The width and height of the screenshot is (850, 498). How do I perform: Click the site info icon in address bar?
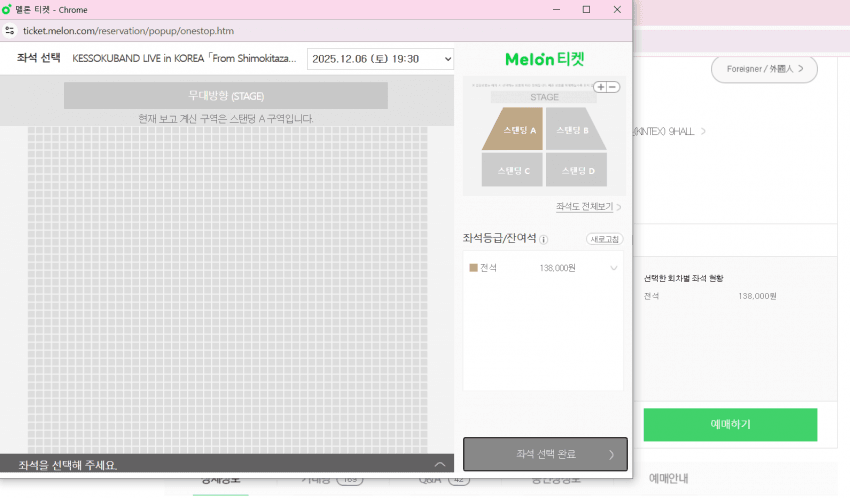point(10,31)
